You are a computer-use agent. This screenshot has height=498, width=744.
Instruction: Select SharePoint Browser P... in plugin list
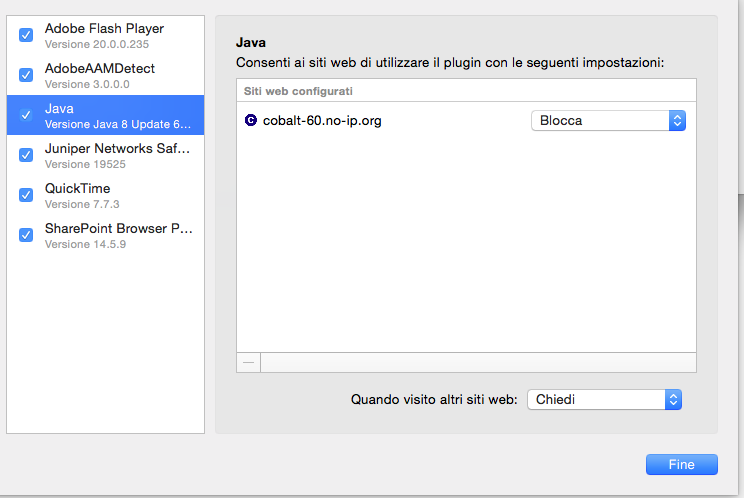pyautogui.click(x=105, y=235)
